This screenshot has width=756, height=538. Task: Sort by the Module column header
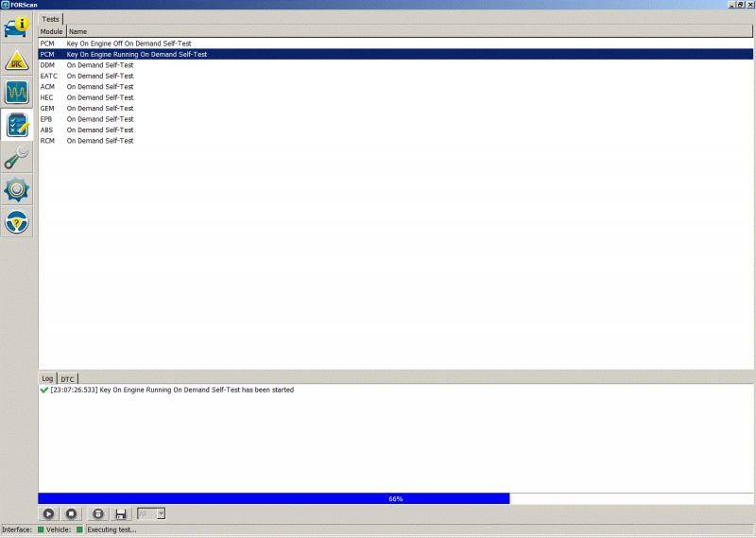click(51, 31)
